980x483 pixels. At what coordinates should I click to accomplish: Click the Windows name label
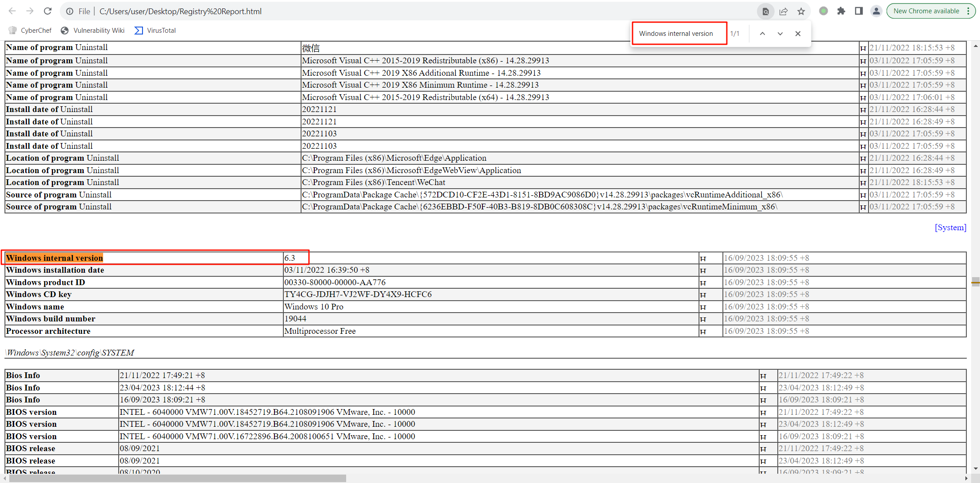click(35, 307)
